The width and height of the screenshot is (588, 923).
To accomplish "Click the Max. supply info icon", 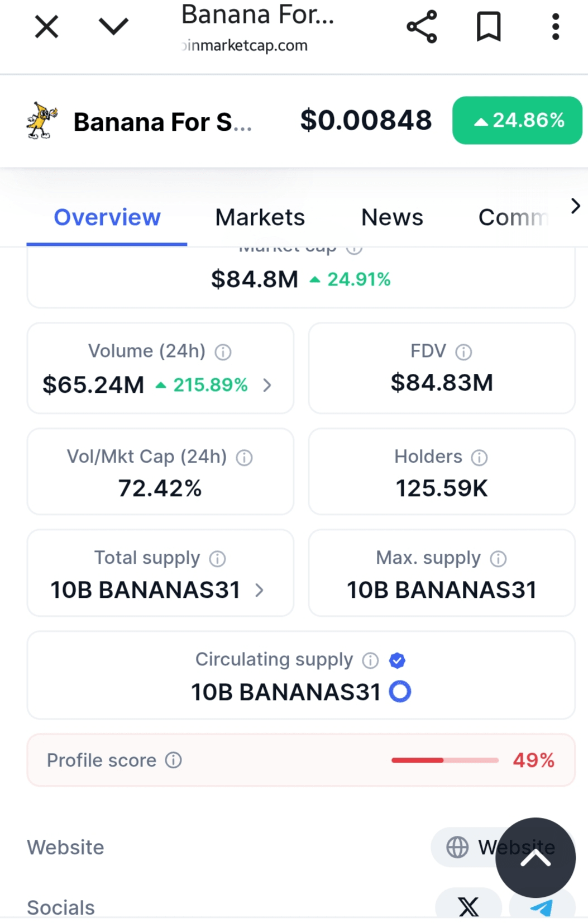I will click(x=498, y=559).
